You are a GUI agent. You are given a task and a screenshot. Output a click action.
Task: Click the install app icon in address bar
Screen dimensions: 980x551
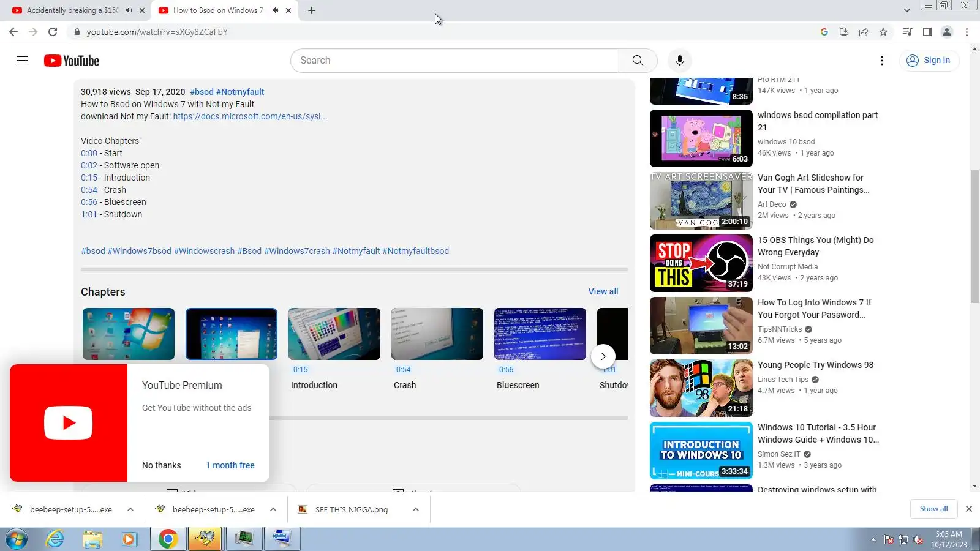click(x=844, y=32)
